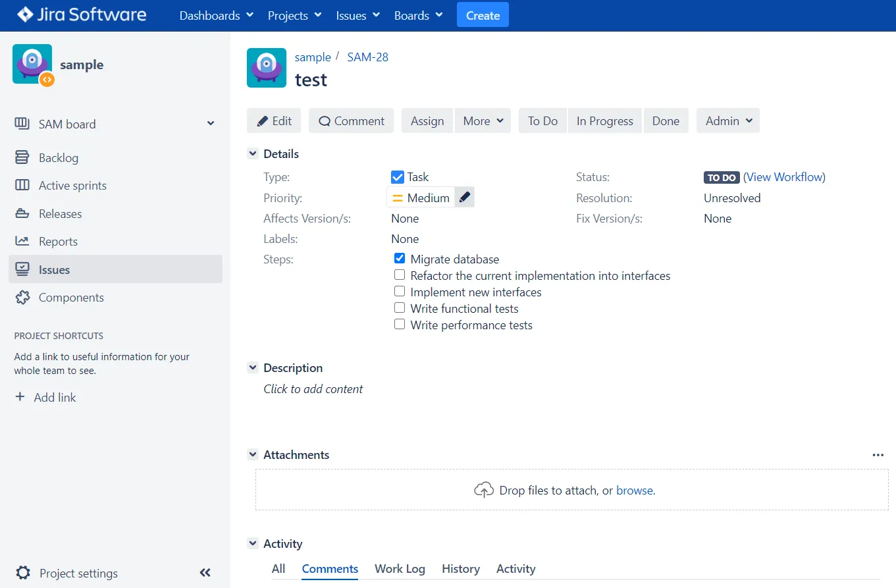Click the Create button

pyautogui.click(x=483, y=15)
